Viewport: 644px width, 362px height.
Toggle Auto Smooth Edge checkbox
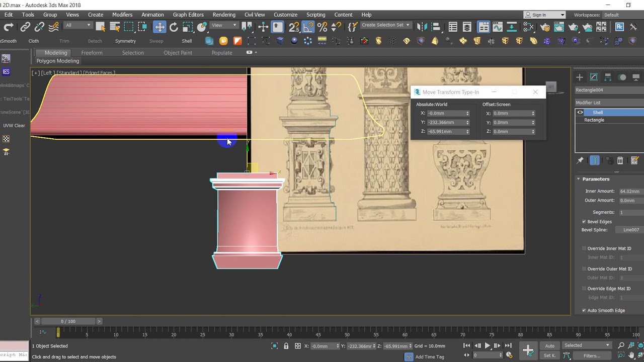[584, 310]
